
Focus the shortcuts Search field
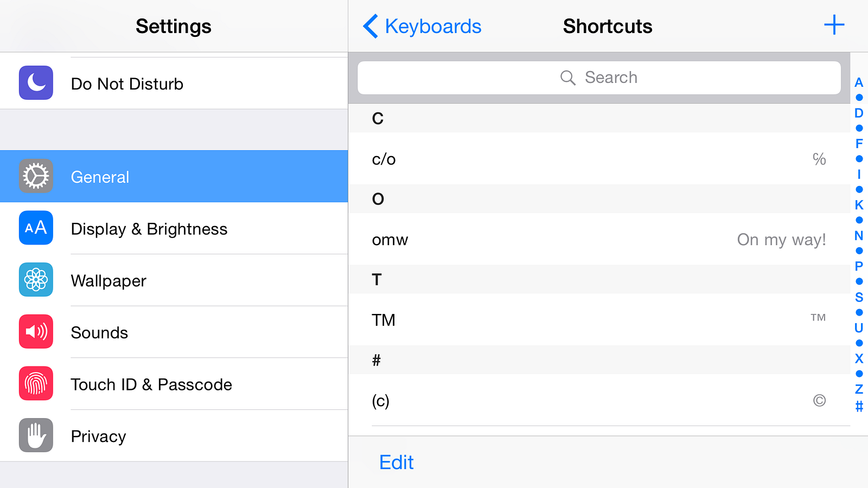pyautogui.click(x=599, y=78)
